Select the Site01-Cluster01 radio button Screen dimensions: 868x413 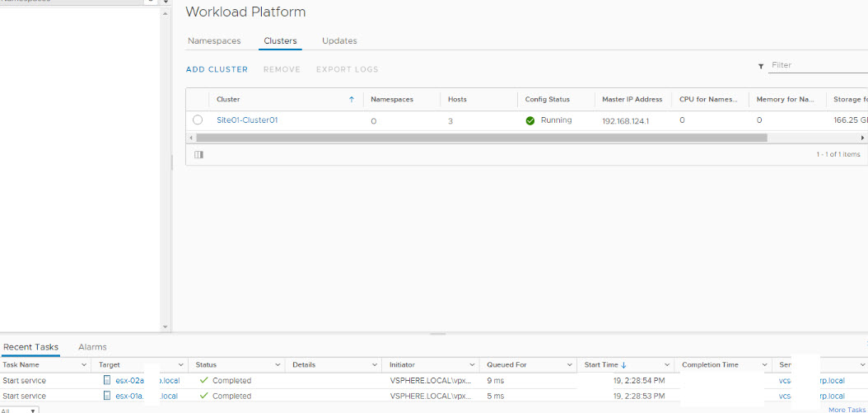click(198, 120)
